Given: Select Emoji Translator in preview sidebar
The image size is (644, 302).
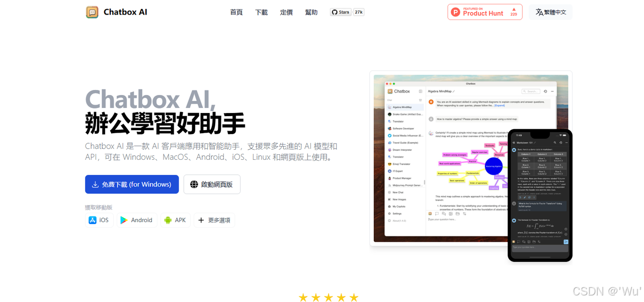Looking at the screenshot, I should [x=405, y=164].
